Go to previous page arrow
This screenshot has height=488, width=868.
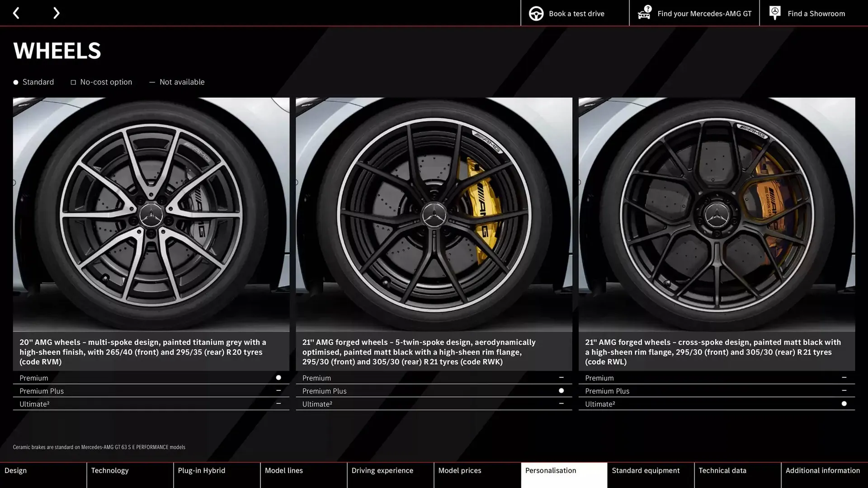[16, 13]
